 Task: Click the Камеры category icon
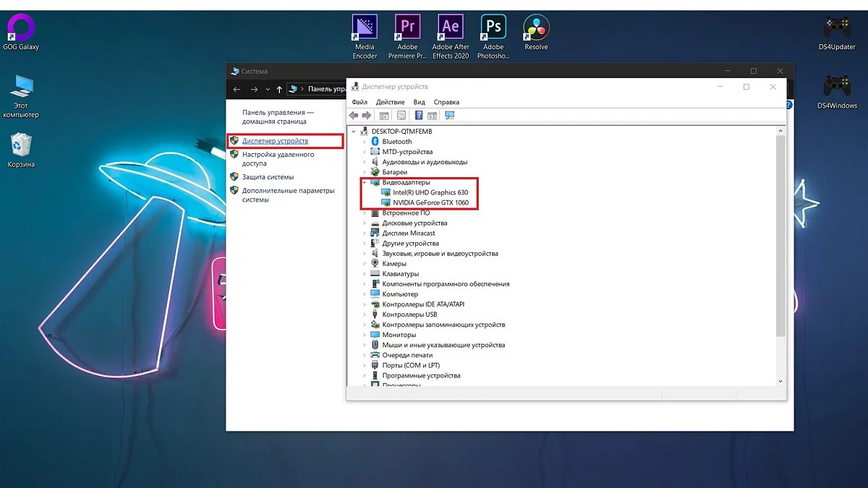[375, 264]
